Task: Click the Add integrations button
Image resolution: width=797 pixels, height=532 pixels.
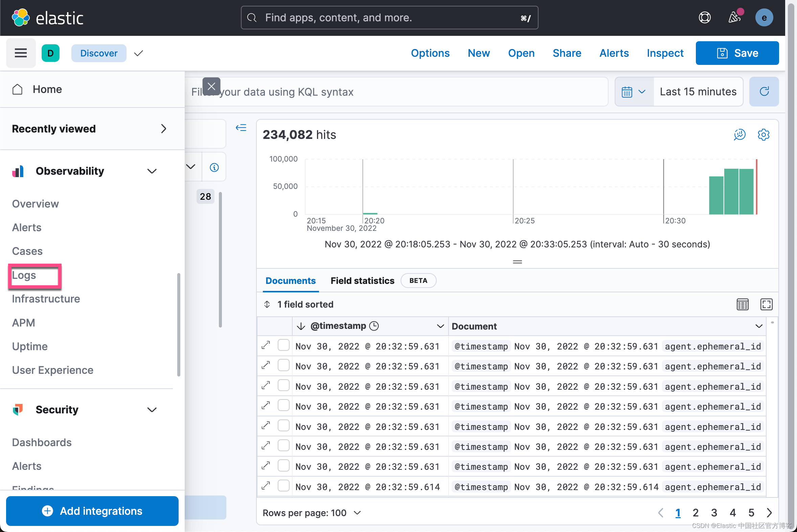Action: click(x=92, y=511)
